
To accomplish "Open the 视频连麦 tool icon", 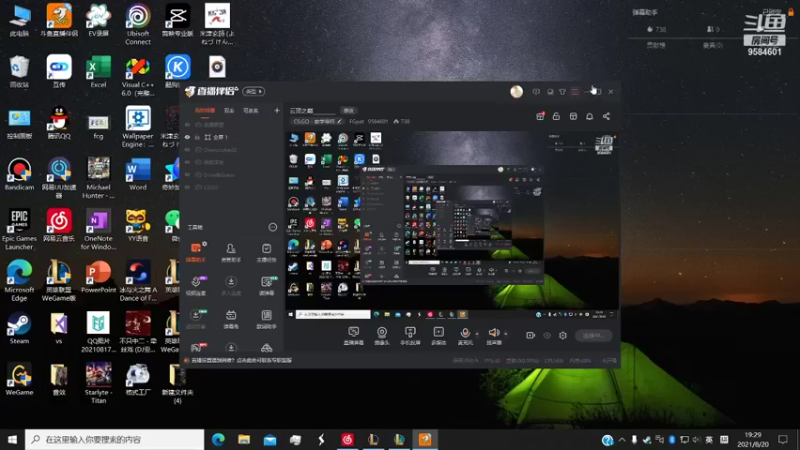I will click(x=196, y=286).
